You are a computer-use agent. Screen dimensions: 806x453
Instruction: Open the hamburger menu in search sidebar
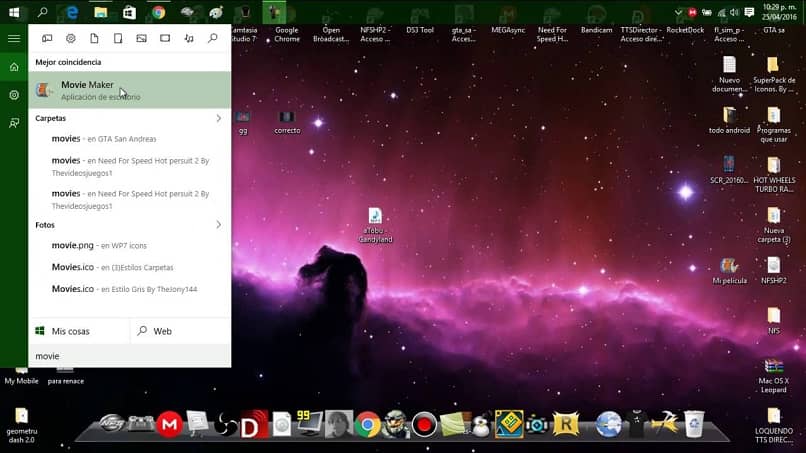tap(14, 39)
